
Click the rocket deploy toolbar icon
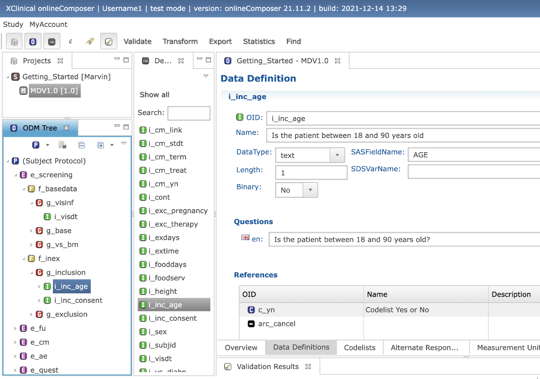90,42
